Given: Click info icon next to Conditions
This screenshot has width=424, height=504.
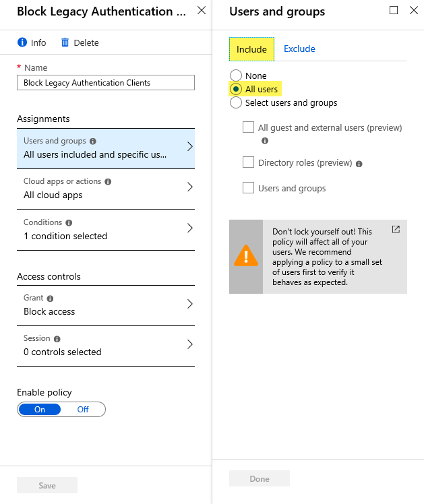Looking at the screenshot, I should click(69, 223).
